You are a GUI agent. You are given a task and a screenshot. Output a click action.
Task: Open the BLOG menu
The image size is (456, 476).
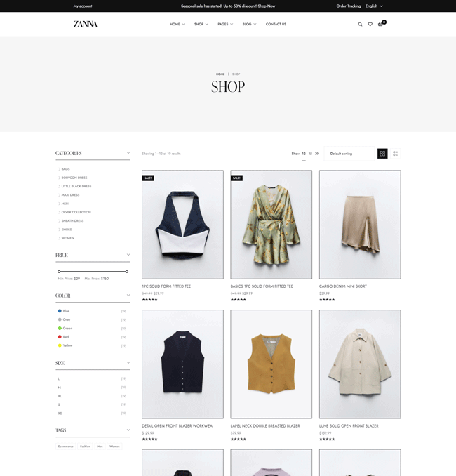pyautogui.click(x=249, y=25)
